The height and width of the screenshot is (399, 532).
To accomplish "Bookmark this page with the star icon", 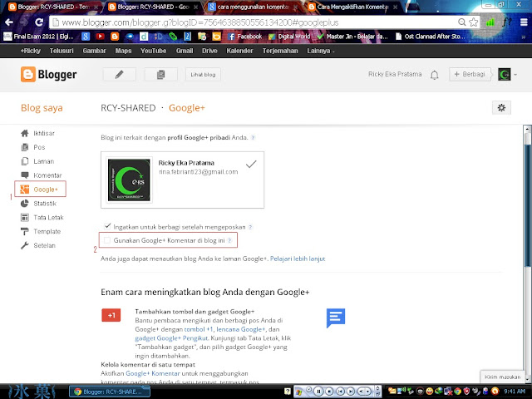I will click(x=473, y=22).
